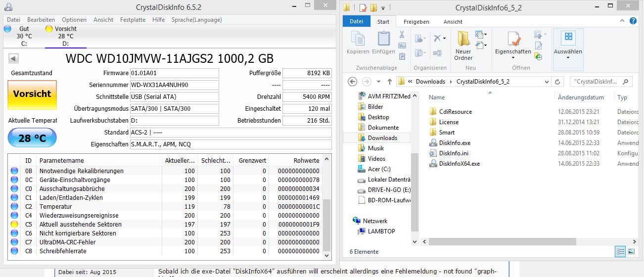The image size is (644, 277).
Task: Click Explorer back navigation arrow
Action: tap(352, 82)
